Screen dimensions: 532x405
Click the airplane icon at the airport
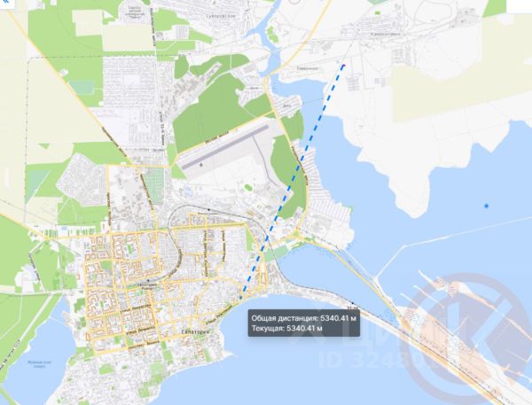click(201, 165)
